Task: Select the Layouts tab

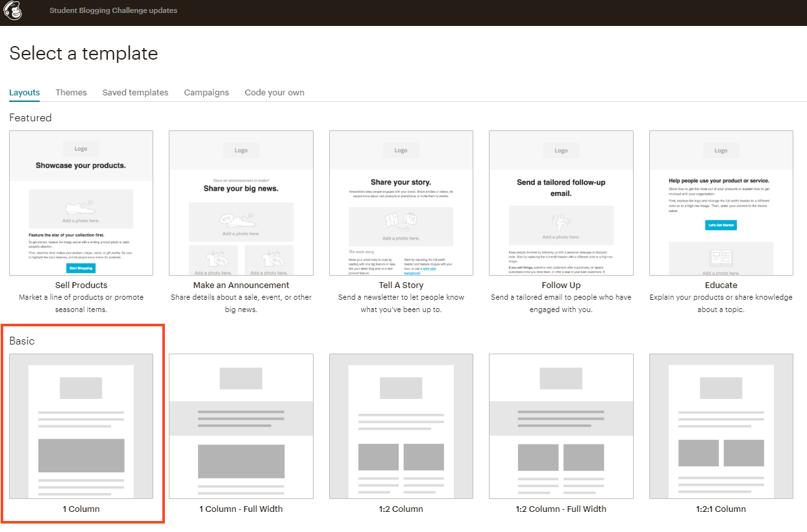Action: click(x=24, y=92)
